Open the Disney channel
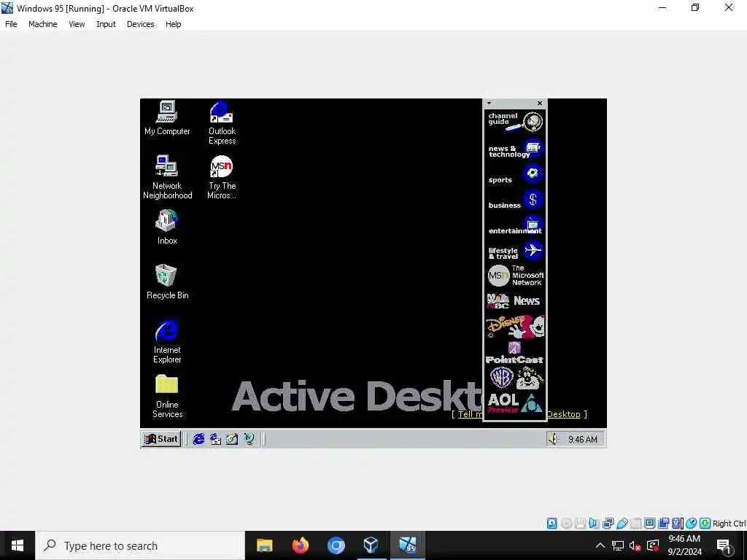Screen dimensions: 747x560 (515, 327)
